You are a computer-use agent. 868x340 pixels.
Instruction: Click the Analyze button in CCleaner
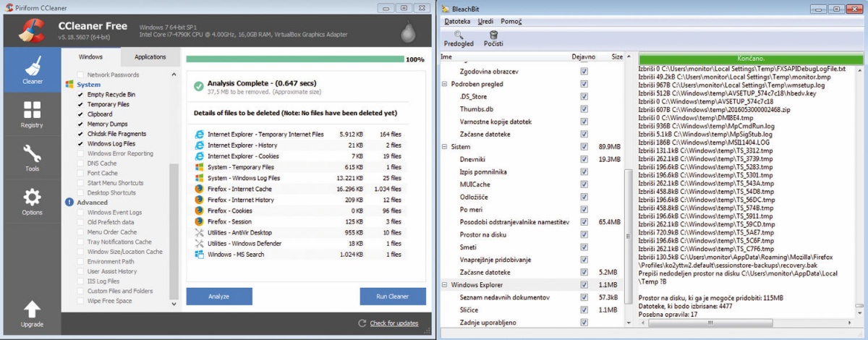[219, 297]
